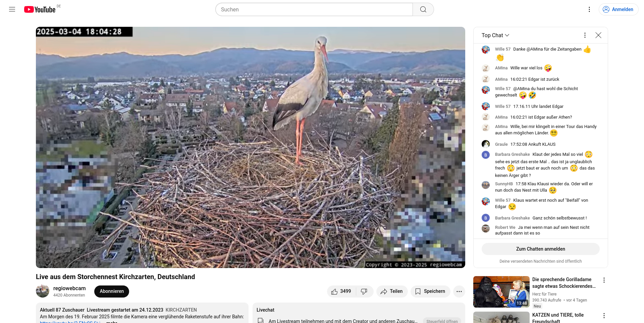The height and width of the screenshot is (323, 644).
Task: Expand description with mehr
Action: pos(112,322)
